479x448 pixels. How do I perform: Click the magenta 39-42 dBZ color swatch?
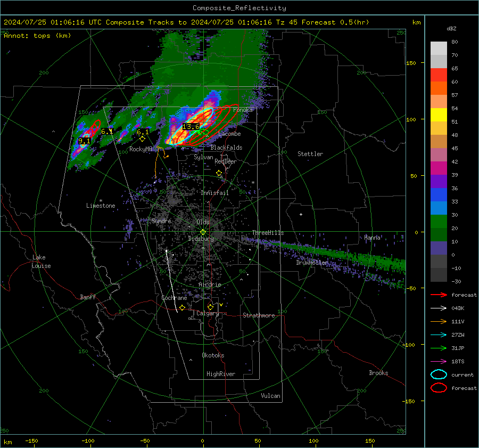click(439, 168)
